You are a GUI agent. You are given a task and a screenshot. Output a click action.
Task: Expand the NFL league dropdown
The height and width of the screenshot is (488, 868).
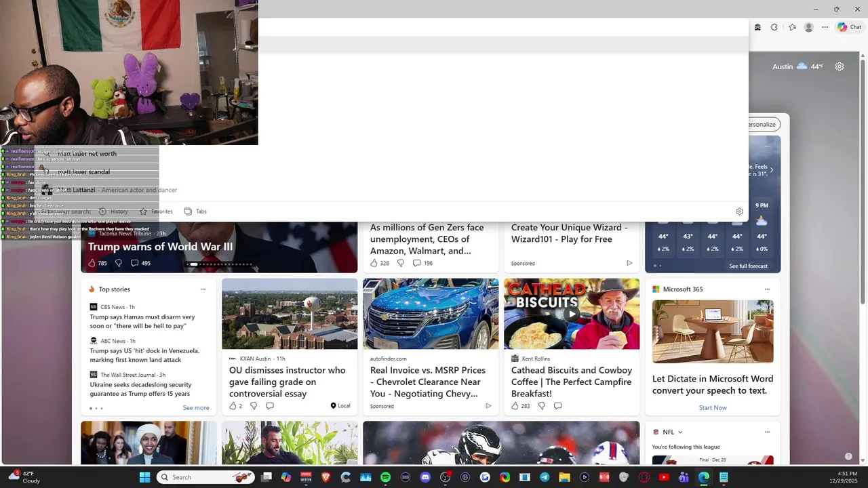click(x=680, y=432)
